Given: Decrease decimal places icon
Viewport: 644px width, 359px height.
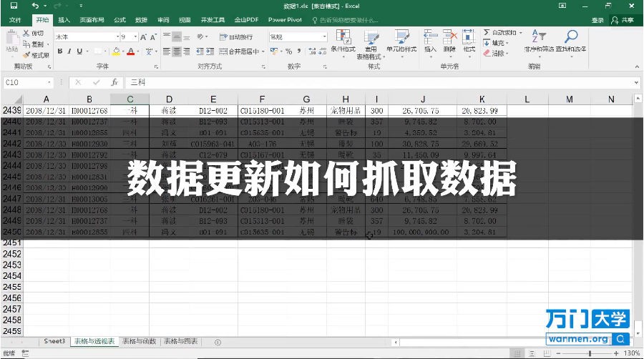Looking at the screenshot, I should click(x=323, y=51).
